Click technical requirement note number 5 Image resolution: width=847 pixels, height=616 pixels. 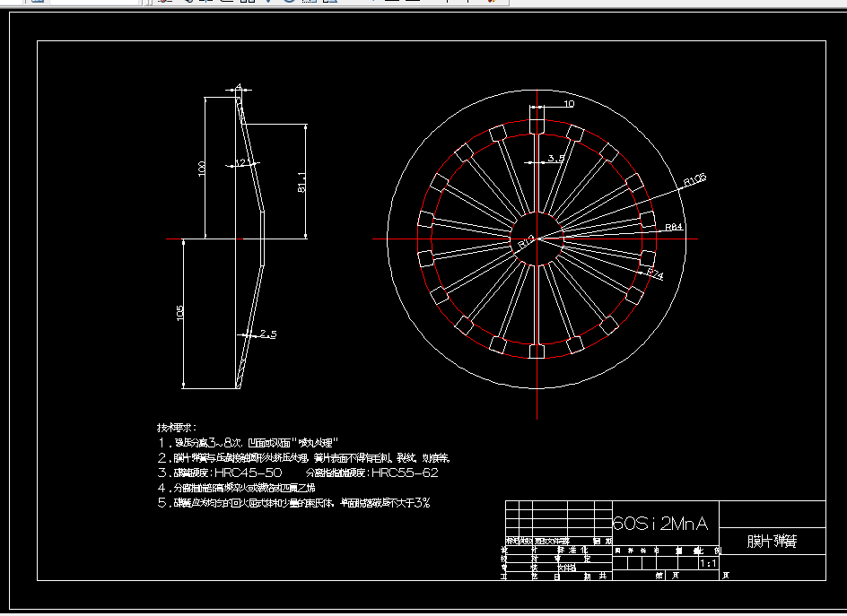tap(162, 503)
